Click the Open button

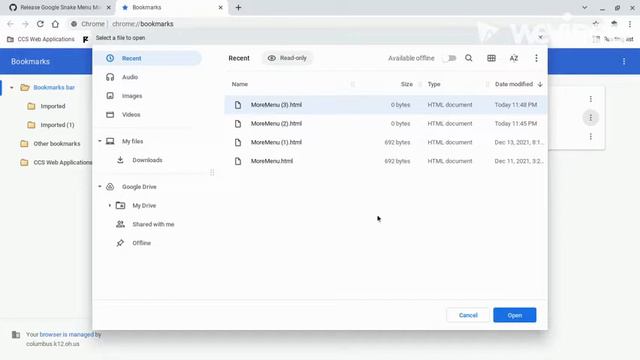(515, 315)
